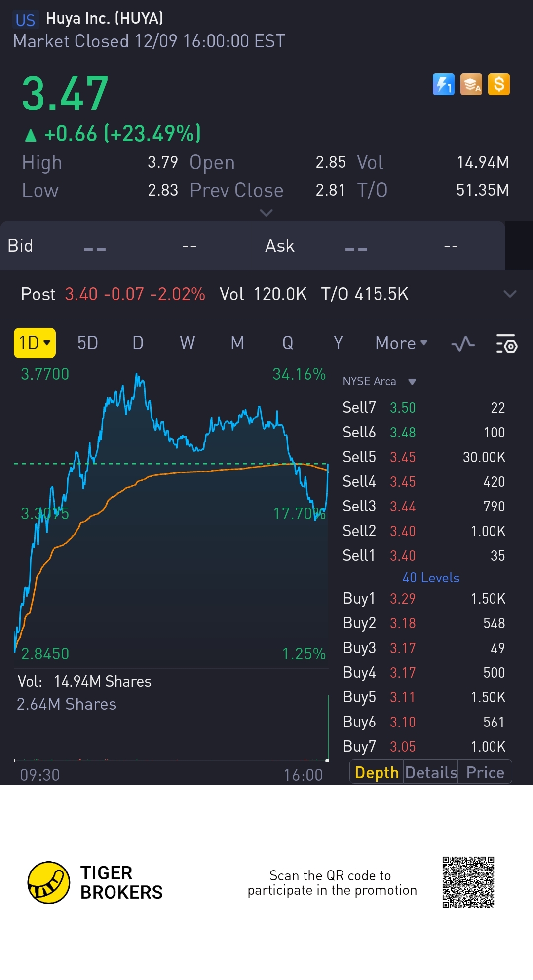Open the 40 Levels link

click(431, 578)
